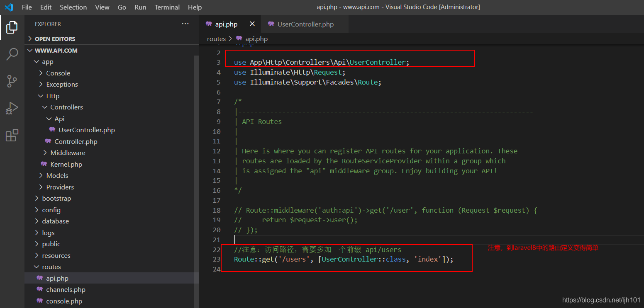Open the View menu
The height and width of the screenshot is (308, 644).
[x=102, y=7]
